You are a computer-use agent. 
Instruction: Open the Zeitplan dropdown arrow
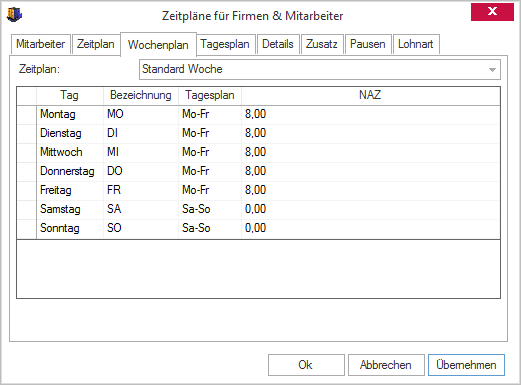492,70
